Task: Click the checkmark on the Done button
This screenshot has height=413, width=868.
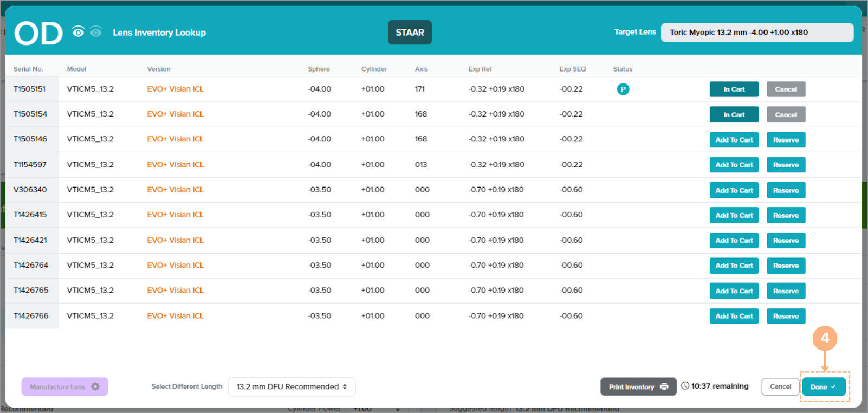Action: (833, 386)
